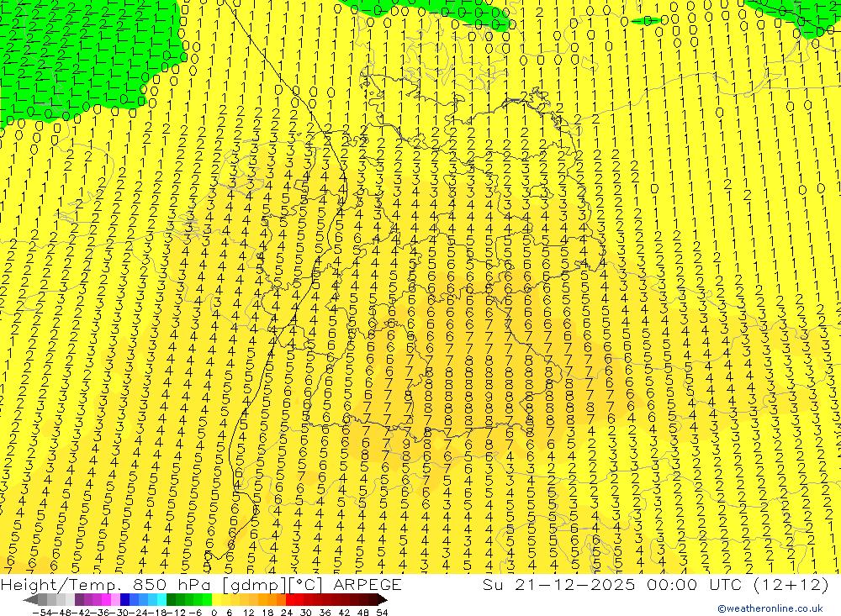Select the dark blue swatch in the temperature legend
Image resolution: width=841 pixels, height=616 pixels.
tap(125, 600)
